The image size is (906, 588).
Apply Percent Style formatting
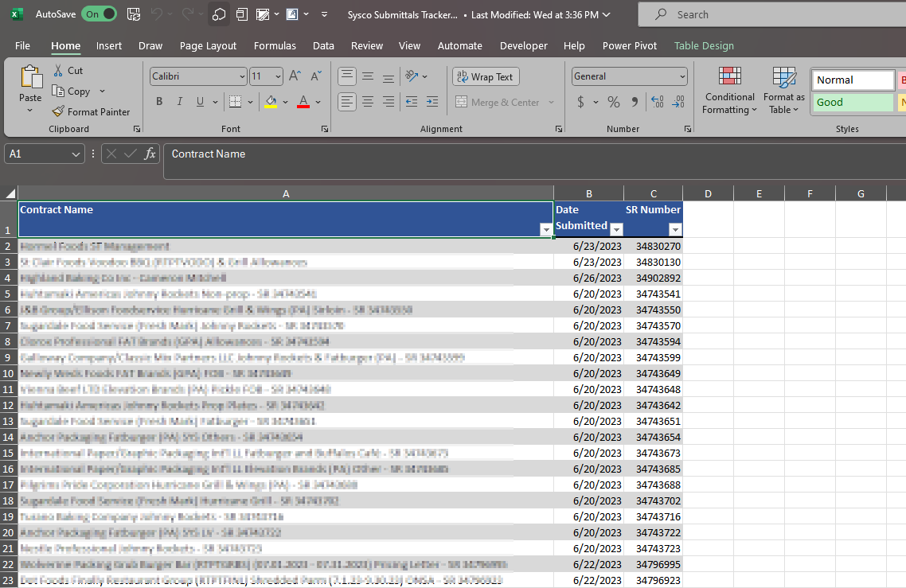pyautogui.click(x=614, y=102)
